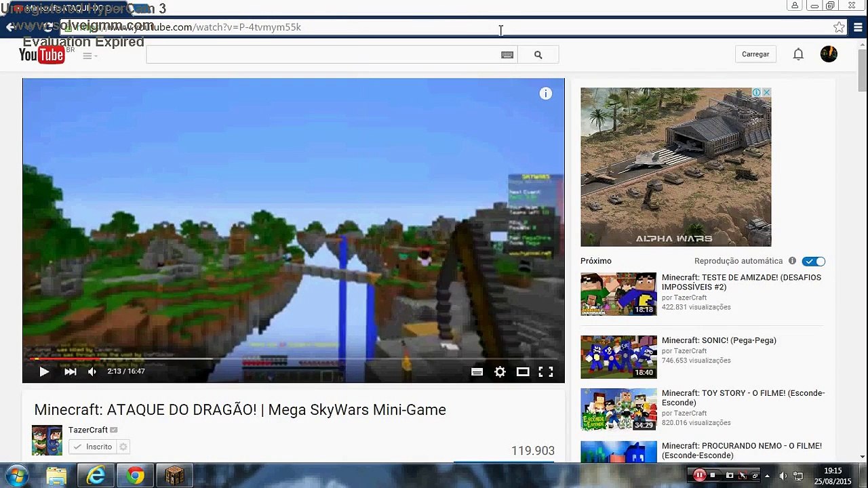Open the Alpha Wars advertisement image
Viewport: 868px width, 488px height.
675,167
